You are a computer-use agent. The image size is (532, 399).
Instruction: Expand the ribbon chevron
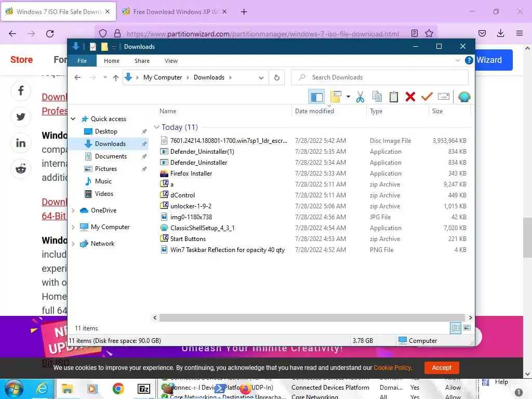point(457,60)
